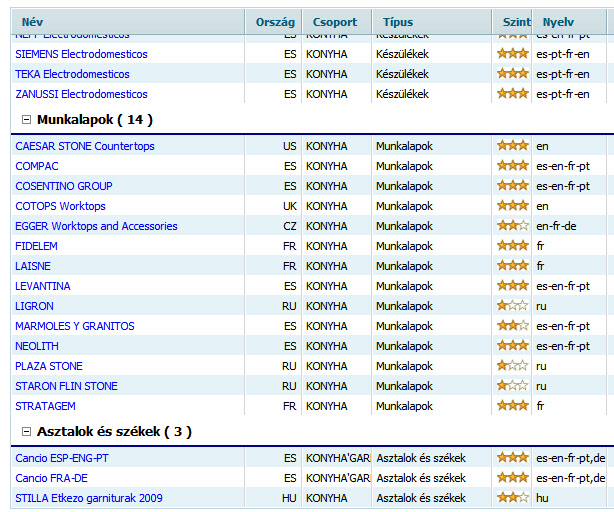Click star rating in the ZANUSSI row
This screenshot has height=512, width=614.
click(x=513, y=94)
